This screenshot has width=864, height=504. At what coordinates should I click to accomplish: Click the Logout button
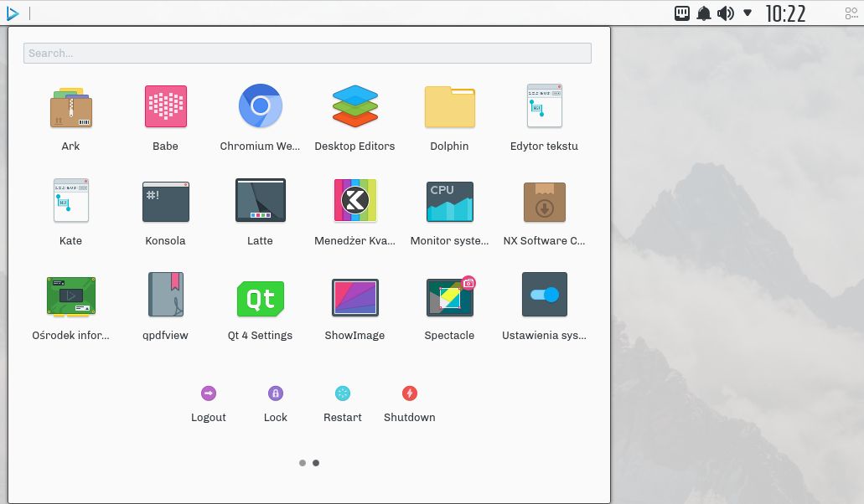tap(209, 404)
